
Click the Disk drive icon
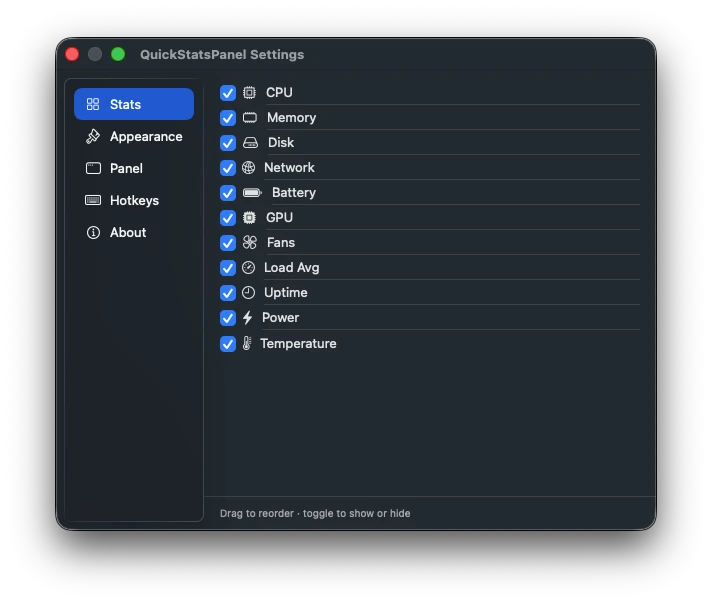point(250,143)
